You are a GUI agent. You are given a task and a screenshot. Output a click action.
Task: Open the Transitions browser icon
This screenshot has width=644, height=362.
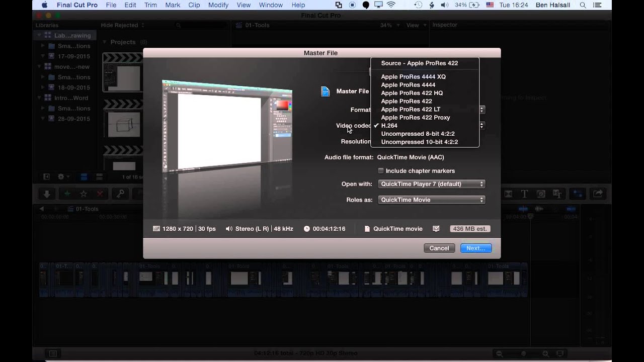point(508,194)
